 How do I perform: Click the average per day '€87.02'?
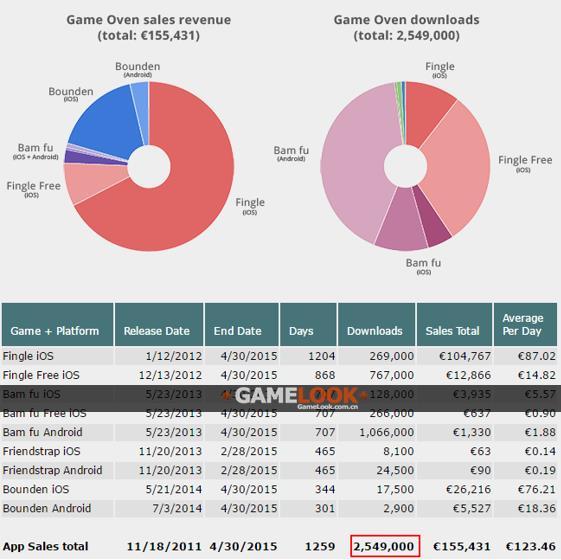[537, 356]
